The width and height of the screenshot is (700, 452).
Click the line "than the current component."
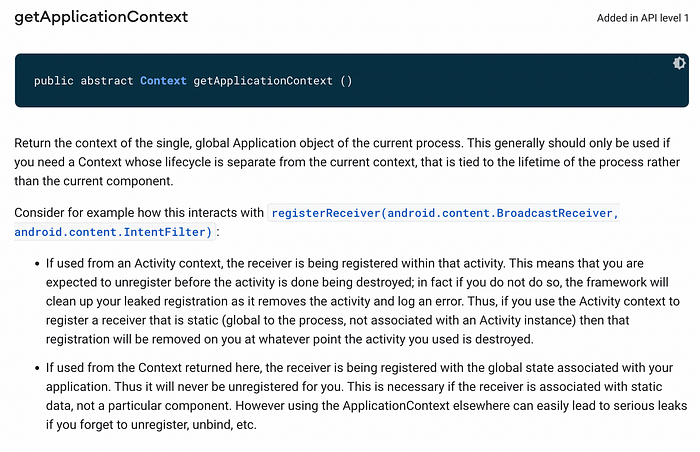[94, 181]
